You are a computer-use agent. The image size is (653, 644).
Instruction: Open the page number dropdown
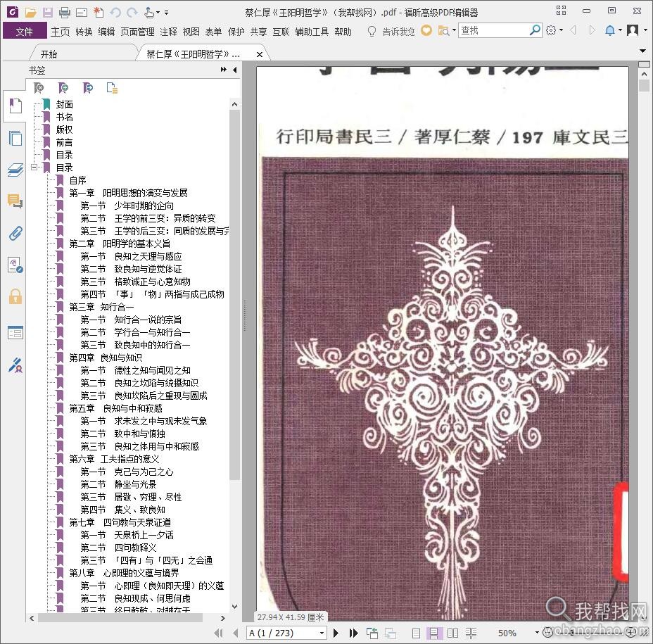click(322, 633)
